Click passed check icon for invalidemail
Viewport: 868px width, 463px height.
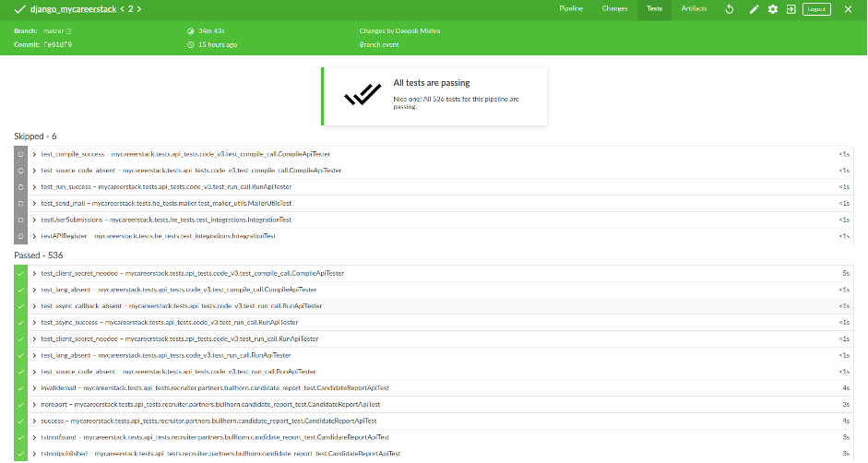(x=20, y=388)
